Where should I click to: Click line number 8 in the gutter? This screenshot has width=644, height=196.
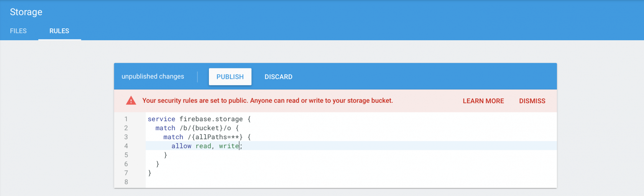pyautogui.click(x=126, y=182)
